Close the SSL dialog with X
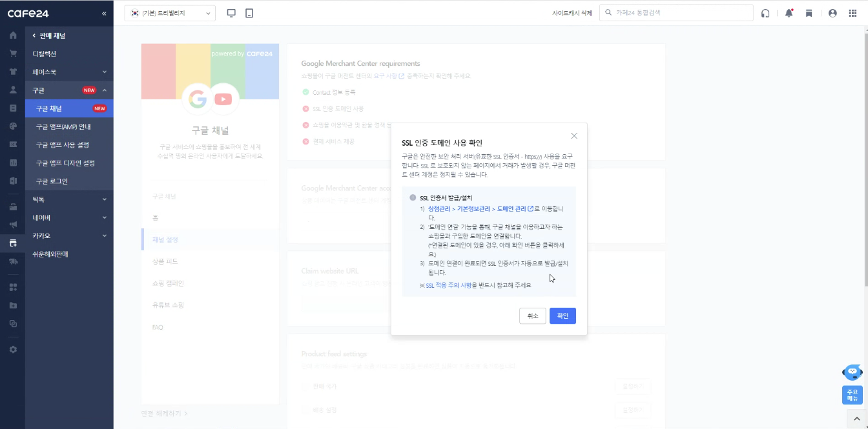This screenshot has width=868, height=429. (x=574, y=135)
